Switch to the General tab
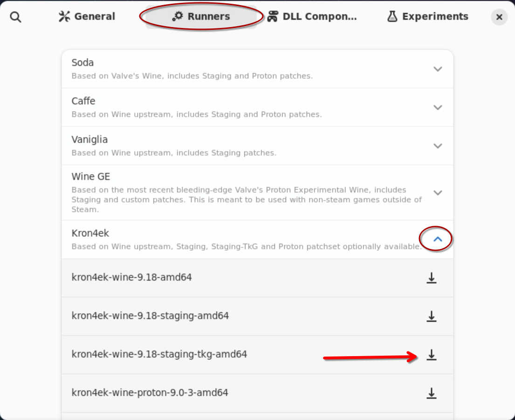This screenshot has height=420, width=515. (87, 17)
